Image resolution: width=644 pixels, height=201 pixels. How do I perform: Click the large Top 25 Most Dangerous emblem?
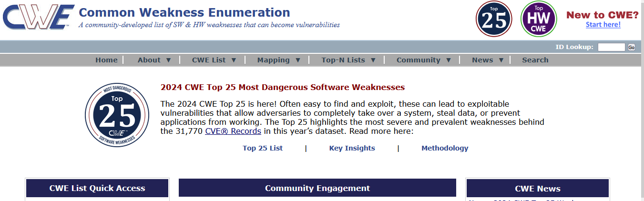coord(117,115)
